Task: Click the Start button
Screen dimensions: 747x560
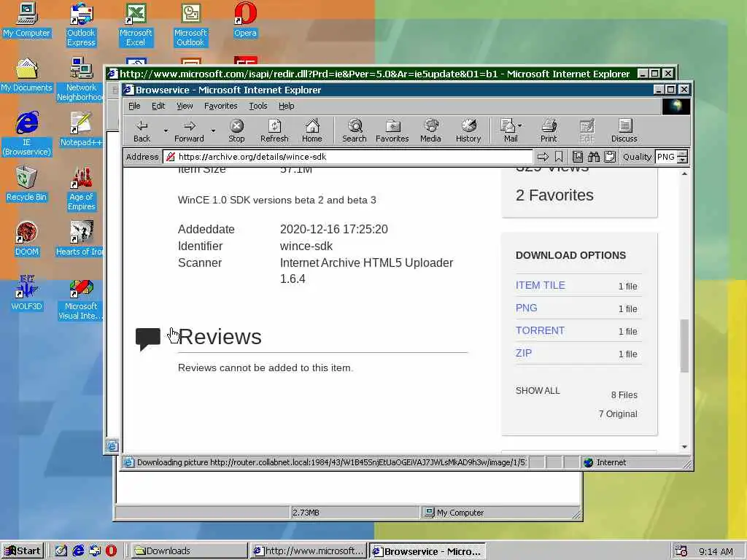Action: [23, 551]
